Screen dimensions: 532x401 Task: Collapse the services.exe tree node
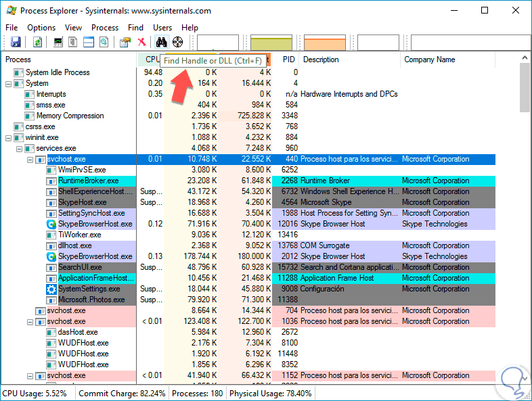click(20, 148)
